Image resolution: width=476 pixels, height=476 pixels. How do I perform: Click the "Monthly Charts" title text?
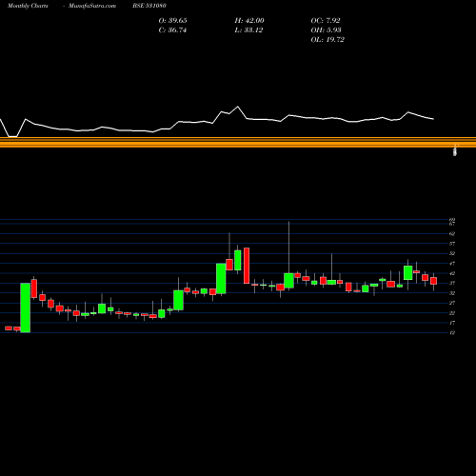click(x=28, y=6)
